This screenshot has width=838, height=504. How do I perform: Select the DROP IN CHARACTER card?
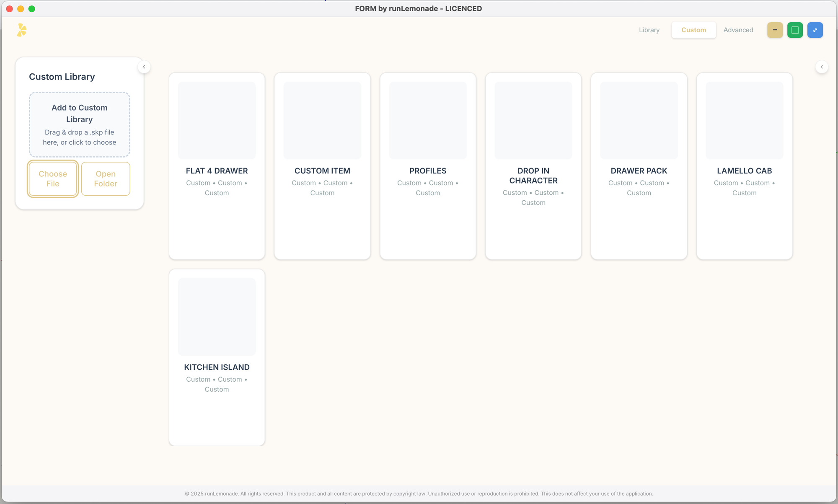pos(533,166)
